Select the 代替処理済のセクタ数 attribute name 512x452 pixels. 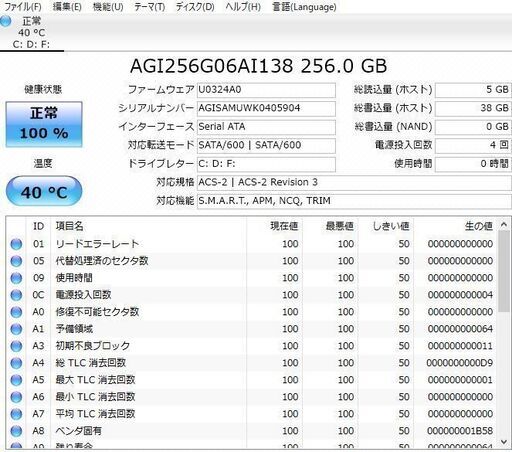(x=102, y=261)
